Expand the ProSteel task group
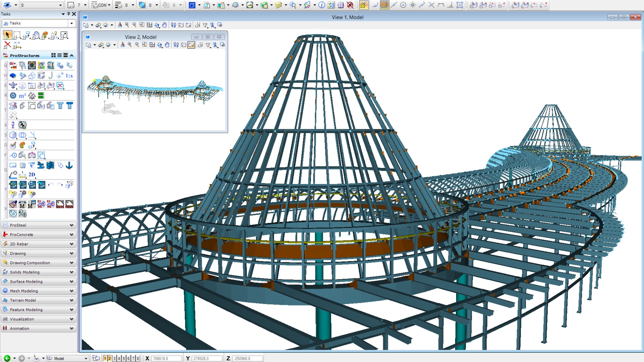 (39, 225)
